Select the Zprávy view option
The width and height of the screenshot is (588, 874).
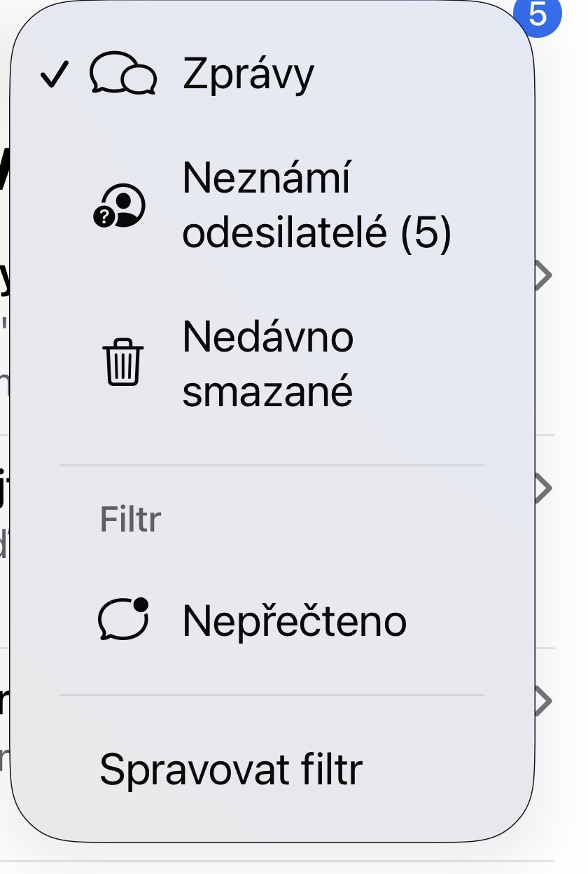click(x=248, y=74)
